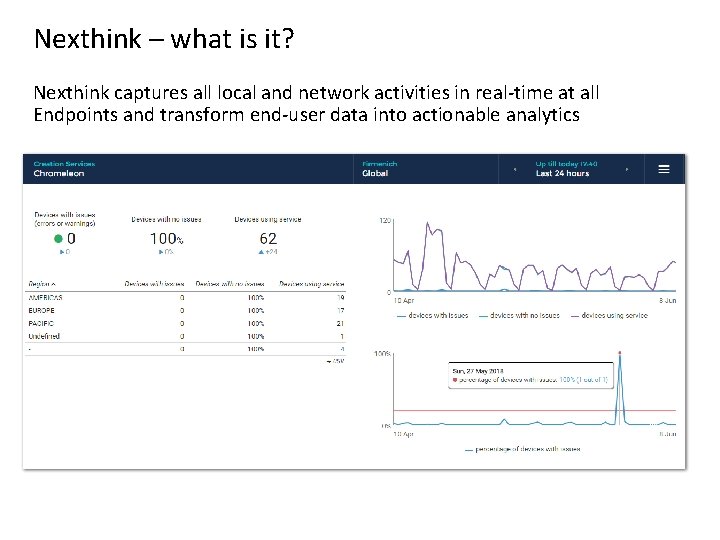
Task: Click value 21 in PACIFIC row
Action: [340, 323]
